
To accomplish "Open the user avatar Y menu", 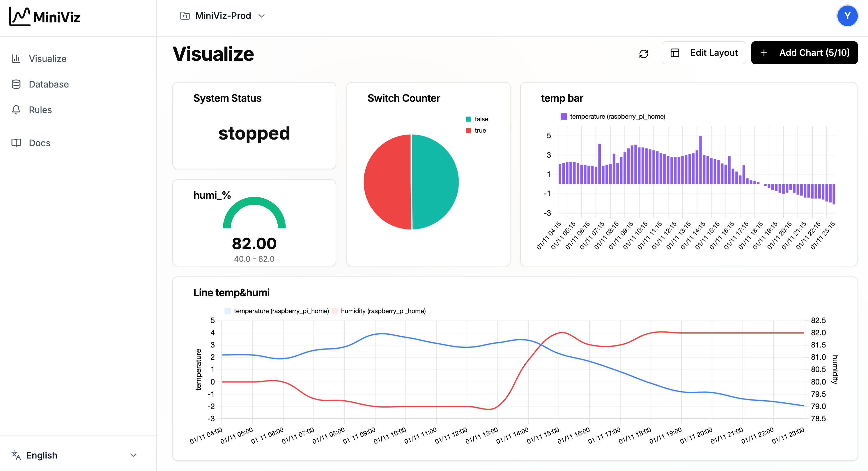I will tap(847, 15).
